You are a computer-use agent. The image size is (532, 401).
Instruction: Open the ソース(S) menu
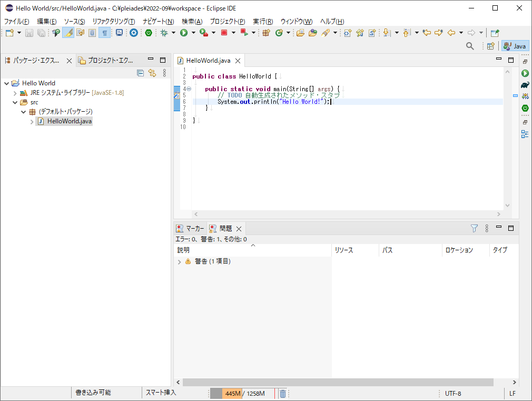pos(75,22)
